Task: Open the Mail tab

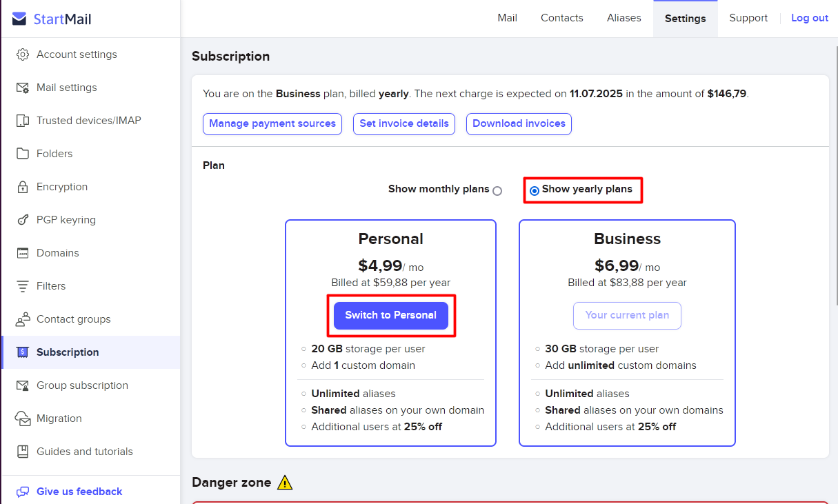Action: coord(508,18)
